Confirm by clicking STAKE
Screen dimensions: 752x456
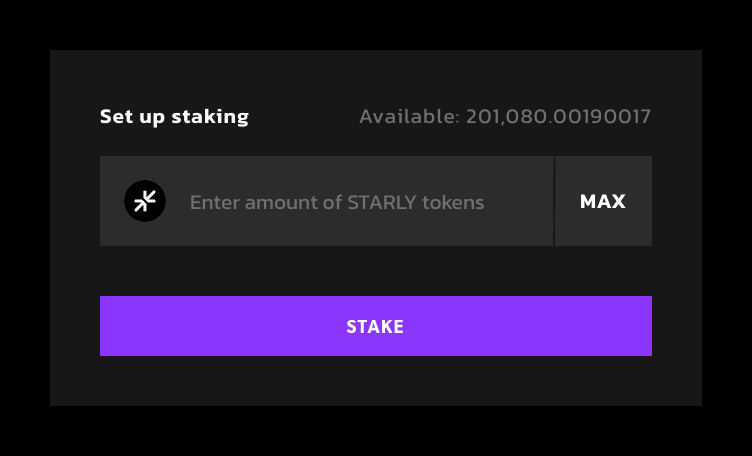[x=375, y=326]
